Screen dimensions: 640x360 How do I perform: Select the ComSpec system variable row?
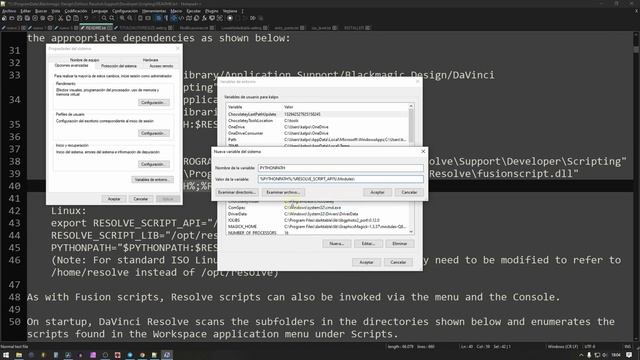coord(317,208)
